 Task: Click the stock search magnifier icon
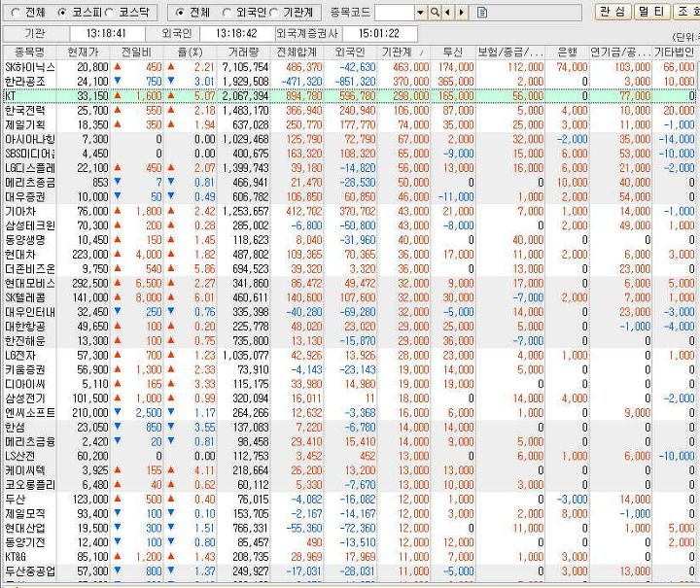(435, 13)
